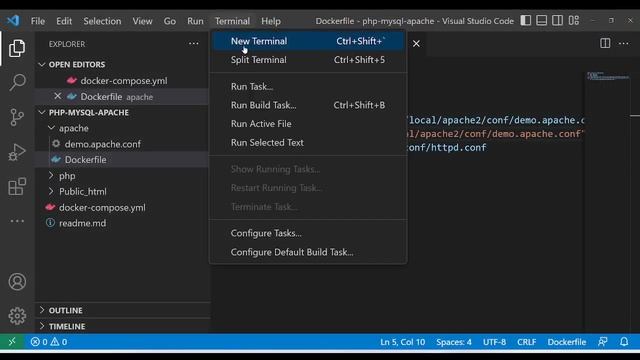Image resolution: width=640 pixels, height=360 pixels.
Task: Select Run Task... menu entry
Action: tap(308, 87)
